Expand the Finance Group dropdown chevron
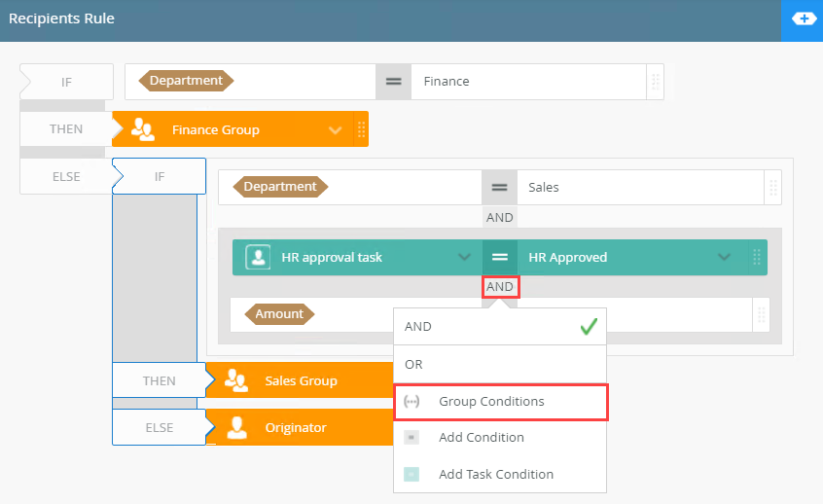This screenshot has height=504, width=823. point(335,129)
